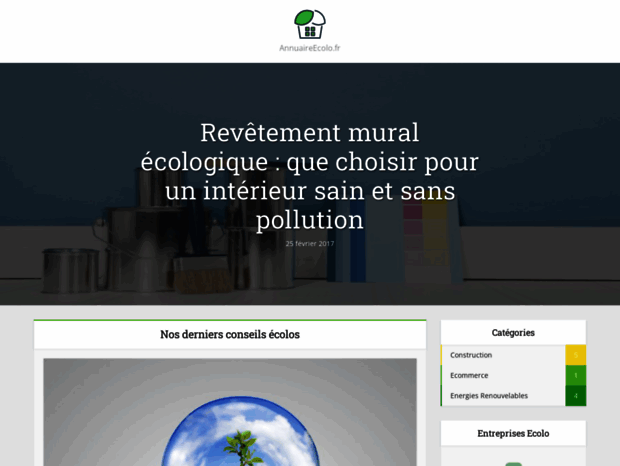The height and width of the screenshot is (466, 620).
Task: Open the AnnuaireEcolo.fr site name link
Action: [x=310, y=48]
